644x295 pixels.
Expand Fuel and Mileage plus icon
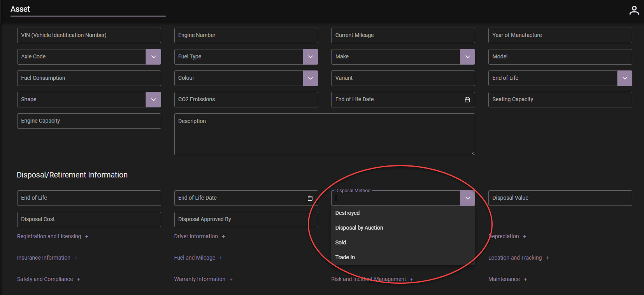pos(221,258)
